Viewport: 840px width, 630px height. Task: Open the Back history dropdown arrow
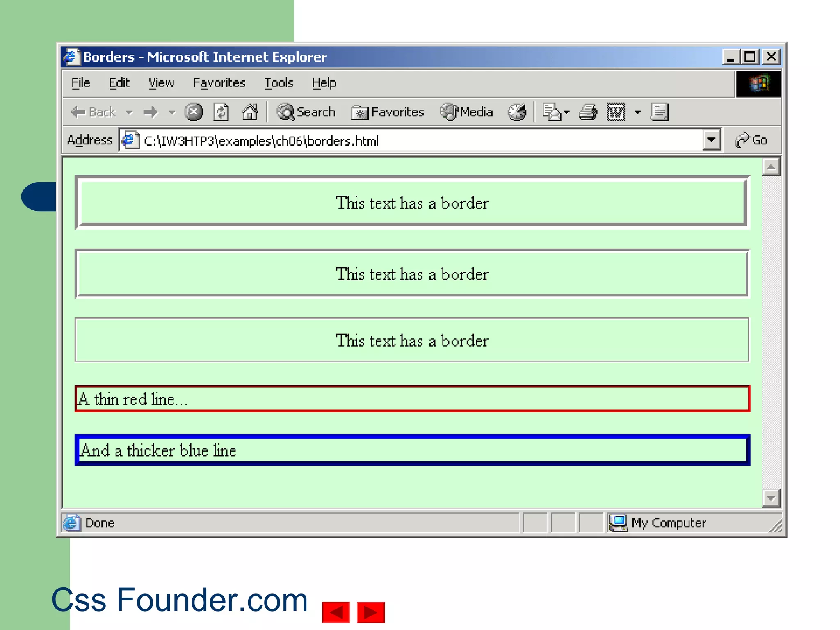tap(129, 112)
